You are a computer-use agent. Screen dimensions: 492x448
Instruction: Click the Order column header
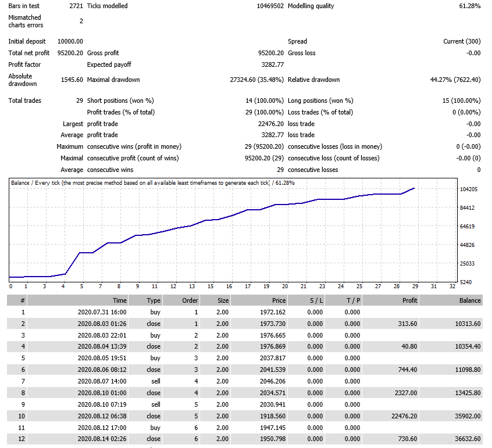coord(181,300)
